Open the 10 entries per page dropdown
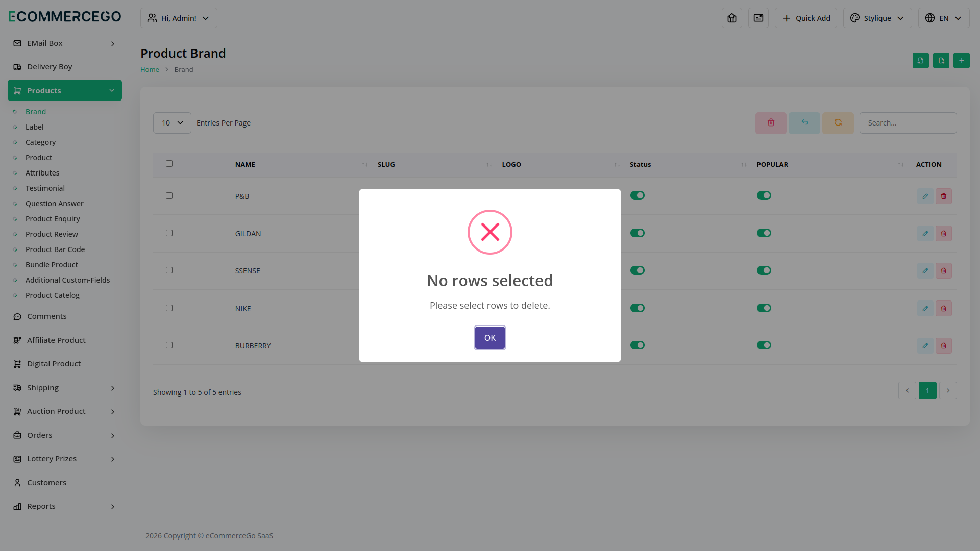 pyautogui.click(x=172, y=123)
